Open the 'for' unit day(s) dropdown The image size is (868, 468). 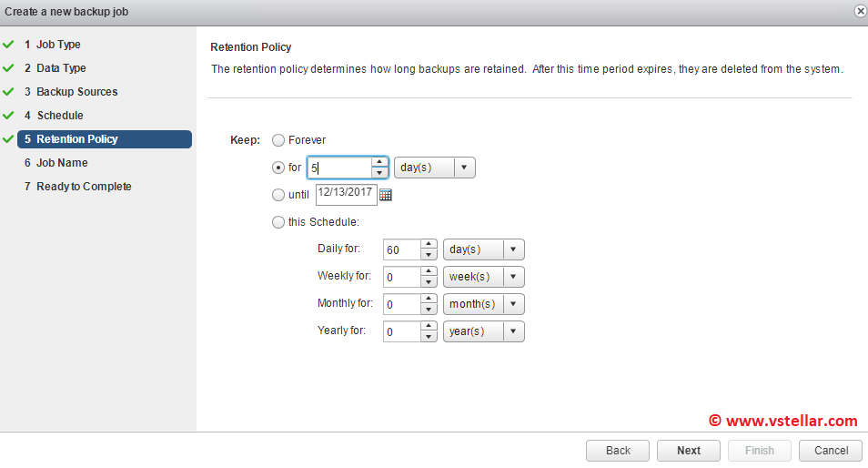pyautogui.click(x=435, y=168)
